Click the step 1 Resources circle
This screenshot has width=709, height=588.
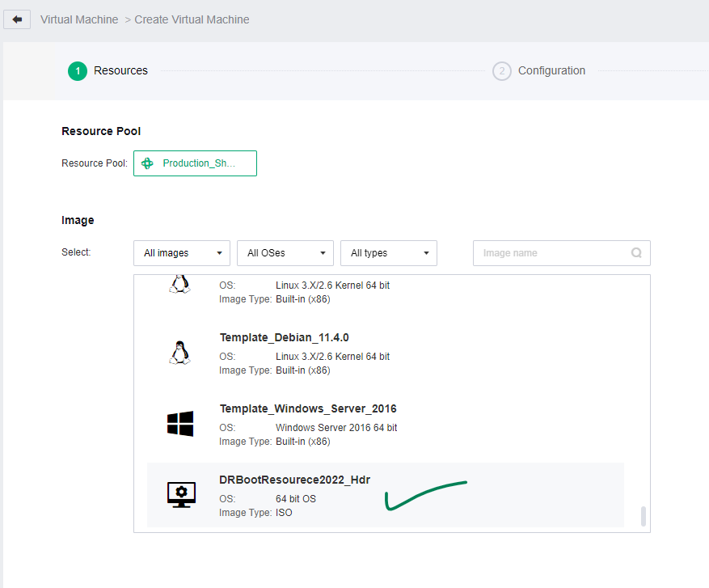(x=78, y=71)
